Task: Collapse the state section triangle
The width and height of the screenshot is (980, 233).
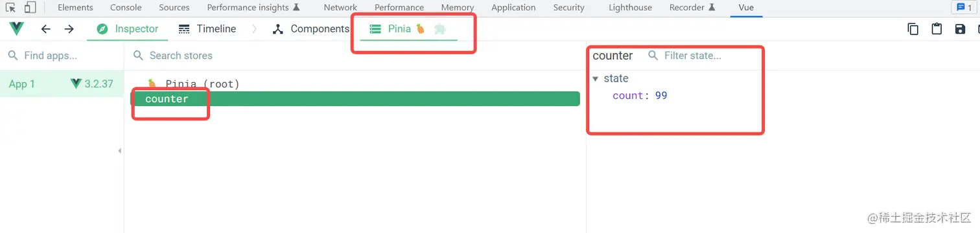Action: 596,79
